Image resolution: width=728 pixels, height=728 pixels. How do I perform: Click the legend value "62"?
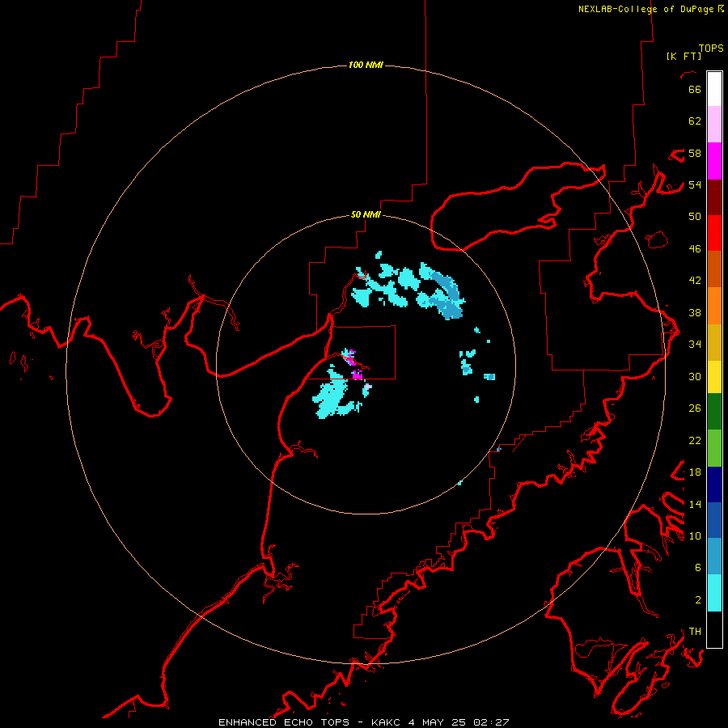click(695, 121)
